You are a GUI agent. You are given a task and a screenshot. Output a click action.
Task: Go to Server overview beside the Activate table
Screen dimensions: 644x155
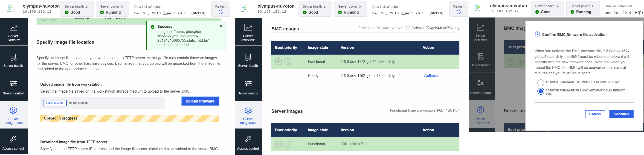point(248,32)
